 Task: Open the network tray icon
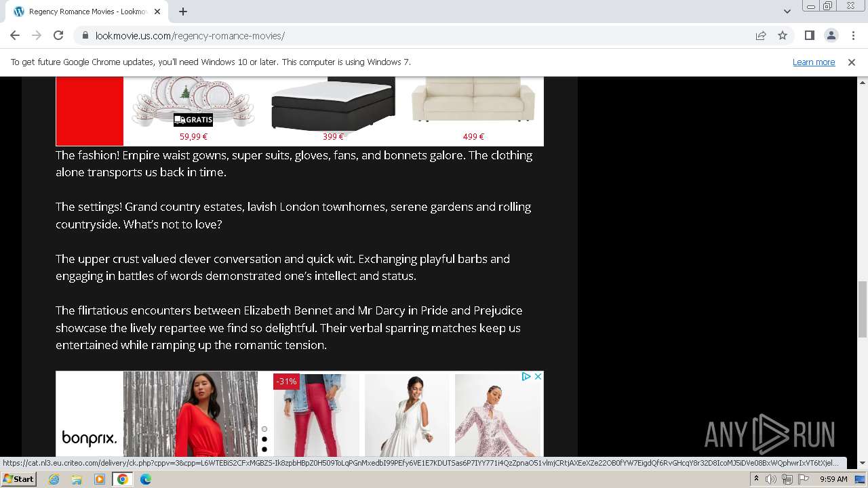click(787, 479)
